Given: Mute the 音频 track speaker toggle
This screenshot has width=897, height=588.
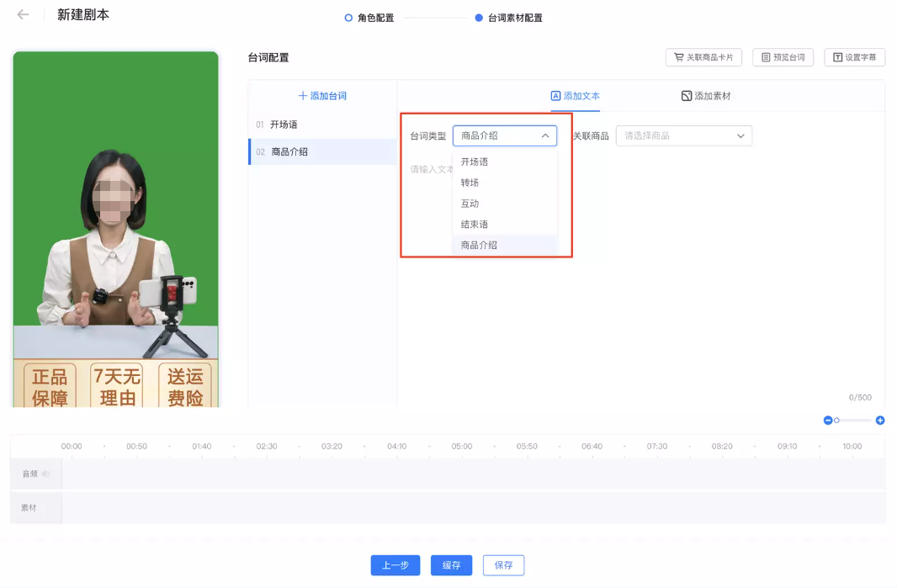Looking at the screenshot, I should (x=47, y=473).
